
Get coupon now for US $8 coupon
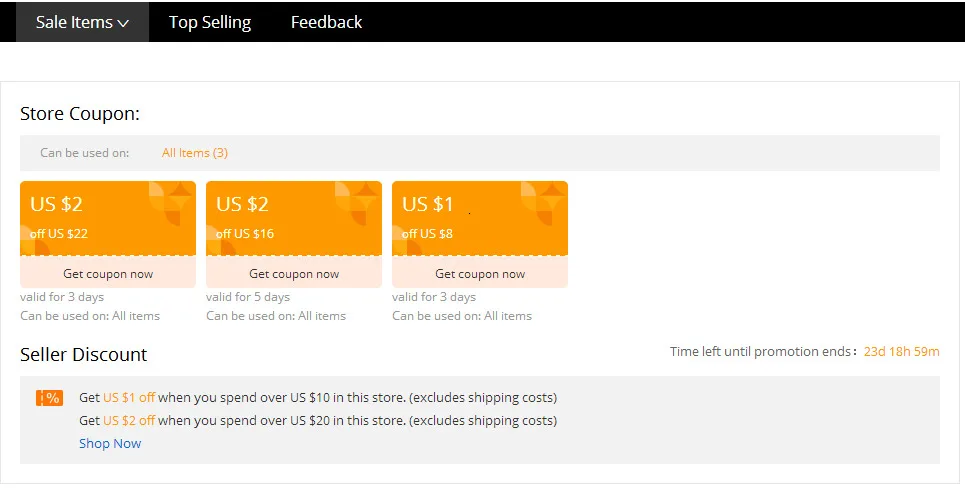tap(480, 274)
